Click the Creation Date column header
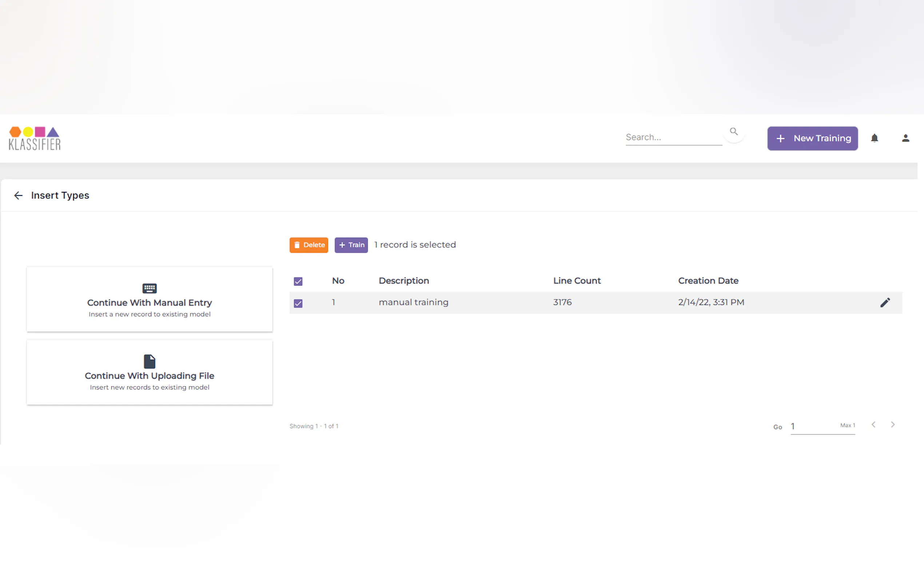Screen dimensions: 924x578 [x=708, y=281]
